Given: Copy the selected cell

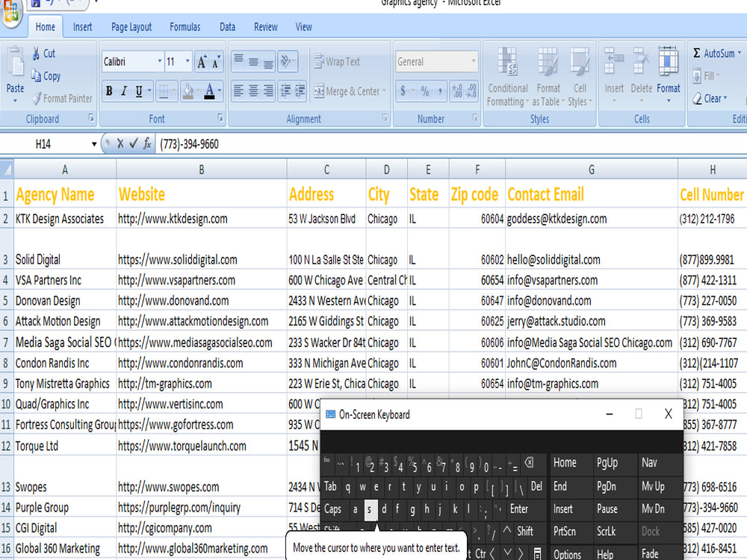Looking at the screenshot, I should 46,75.
